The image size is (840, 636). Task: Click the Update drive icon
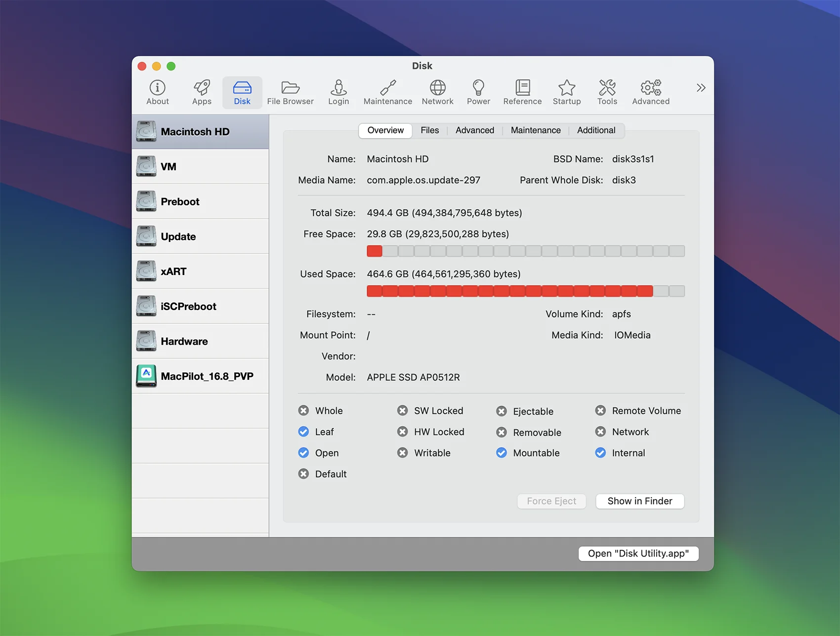point(146,236)
